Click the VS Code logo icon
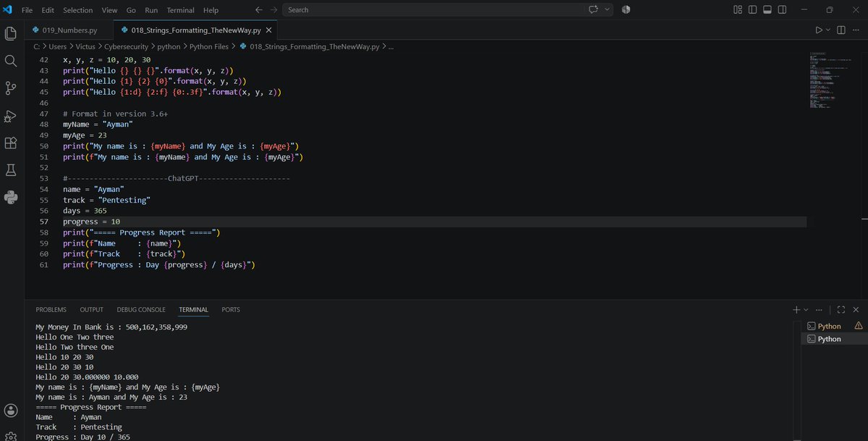The height and width of the screenshot is (441, 868). (x=8, y=10)
